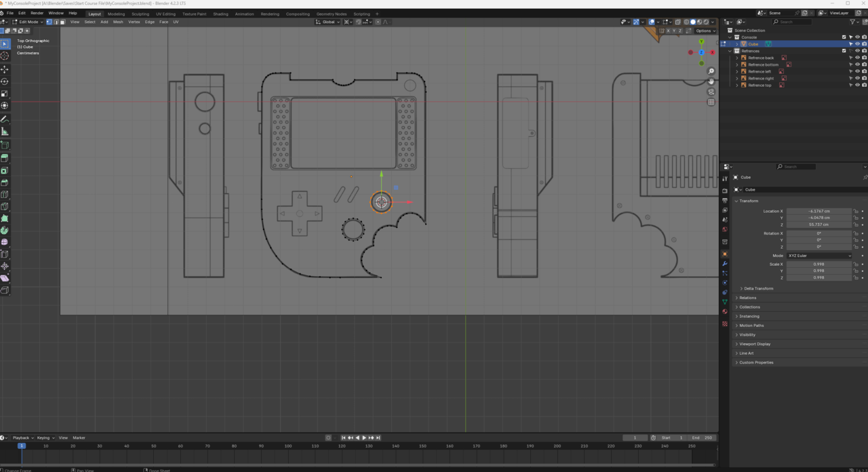This screenshot has width=868, height=472.
Task: Open the Rotation Mode XYZ Euler dropdown
Action: (819, 256)
